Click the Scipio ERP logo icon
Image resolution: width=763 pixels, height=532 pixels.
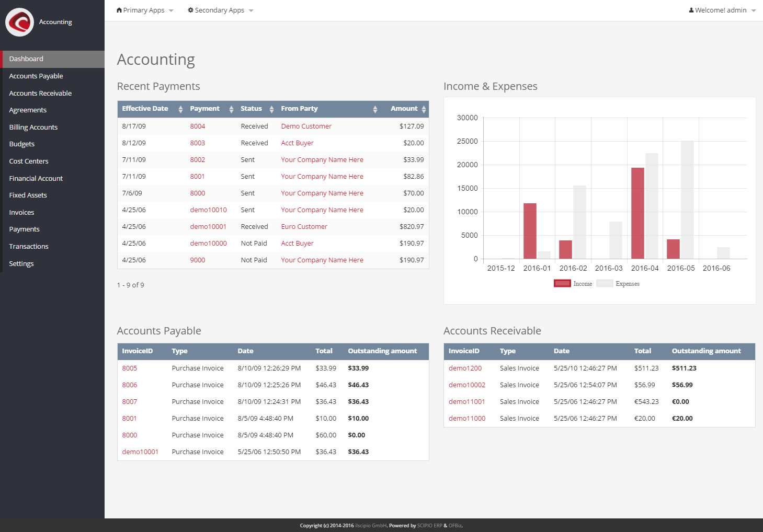coord(20,22)
